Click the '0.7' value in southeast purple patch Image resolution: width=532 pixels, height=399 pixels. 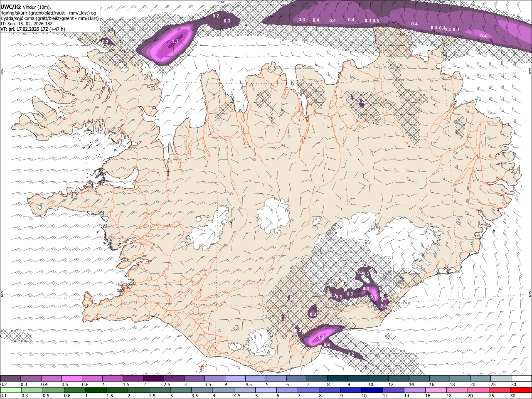click(373, 297)
